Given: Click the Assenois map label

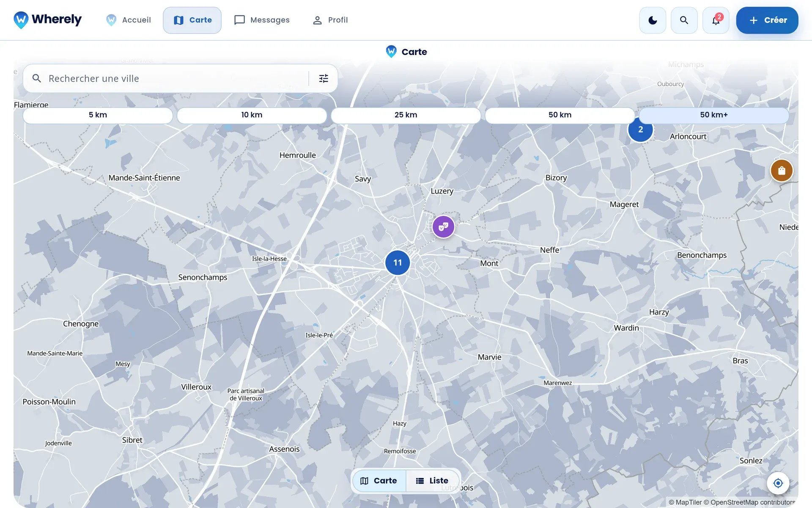Looking at the screenshot, I should point(284,449).
